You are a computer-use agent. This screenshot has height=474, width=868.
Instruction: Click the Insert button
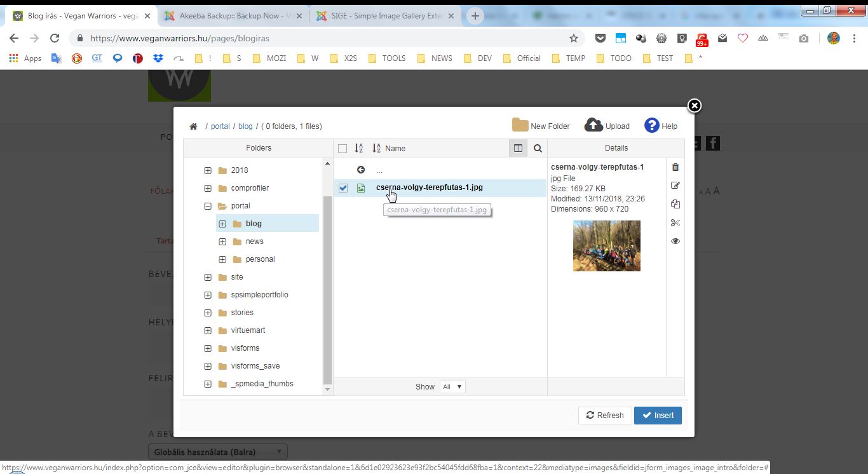point(658,415)
